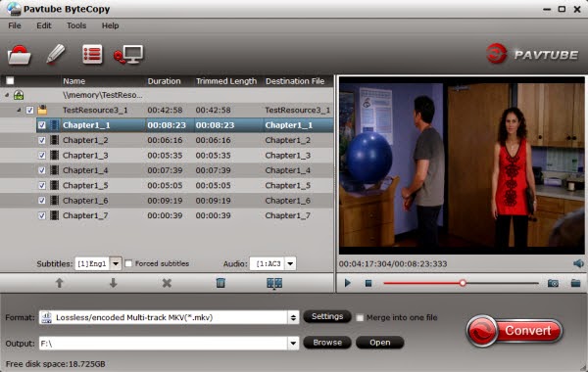
Task: Click film icon of Chapter1_7
Action: click(x=54, y=215)
